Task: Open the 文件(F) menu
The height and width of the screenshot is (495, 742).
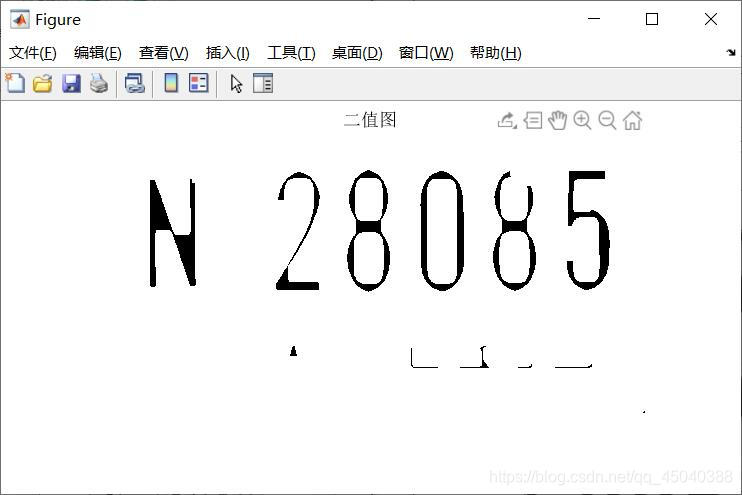Action: [x=33, y=53]
